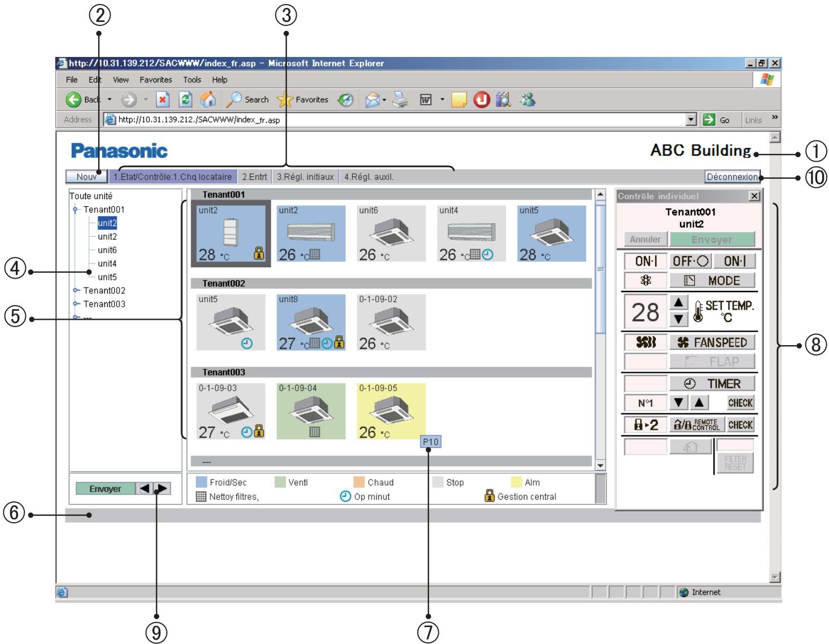The width and height of the screenshot is (829, 644).
Task: Select first unit2 floor-standing unit tile
Action: click(231, 233)
